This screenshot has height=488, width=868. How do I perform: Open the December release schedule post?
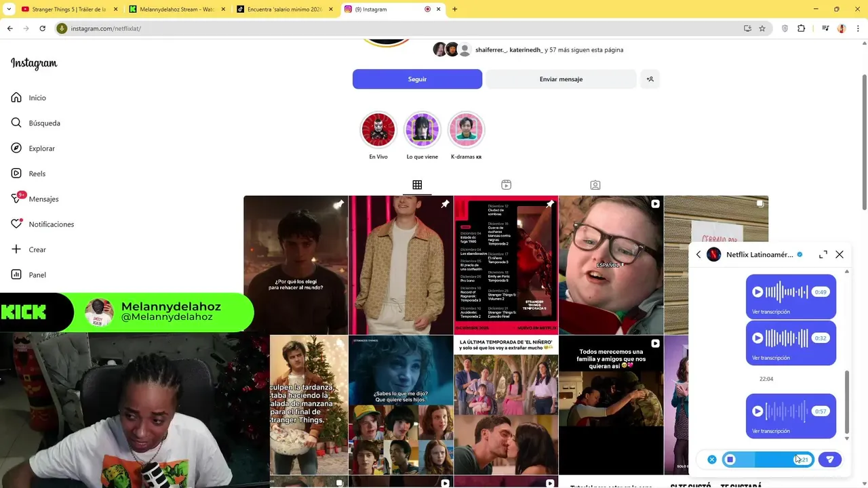[506, 265]
